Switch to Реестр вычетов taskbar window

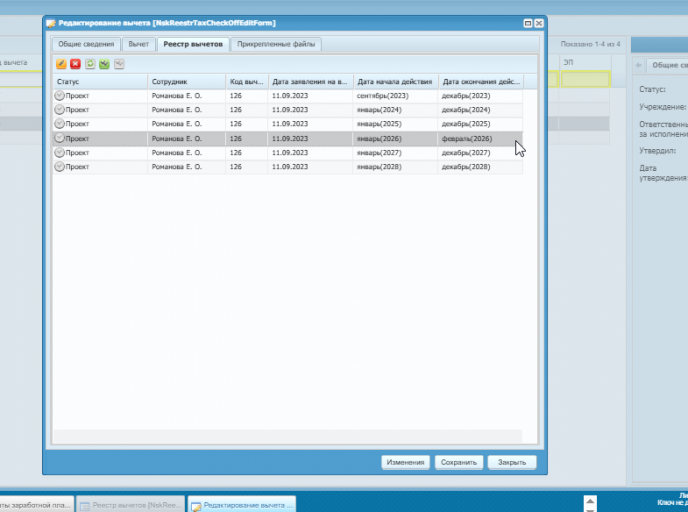coord(131,505)
